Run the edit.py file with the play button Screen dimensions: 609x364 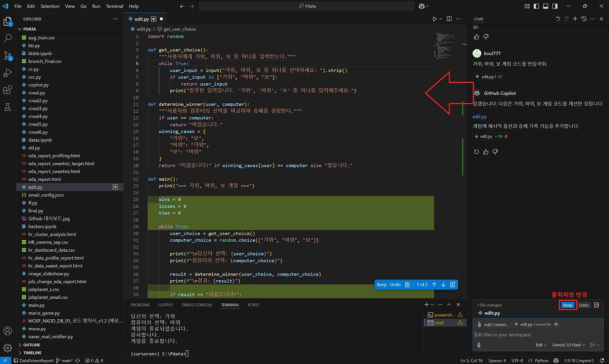433,19
